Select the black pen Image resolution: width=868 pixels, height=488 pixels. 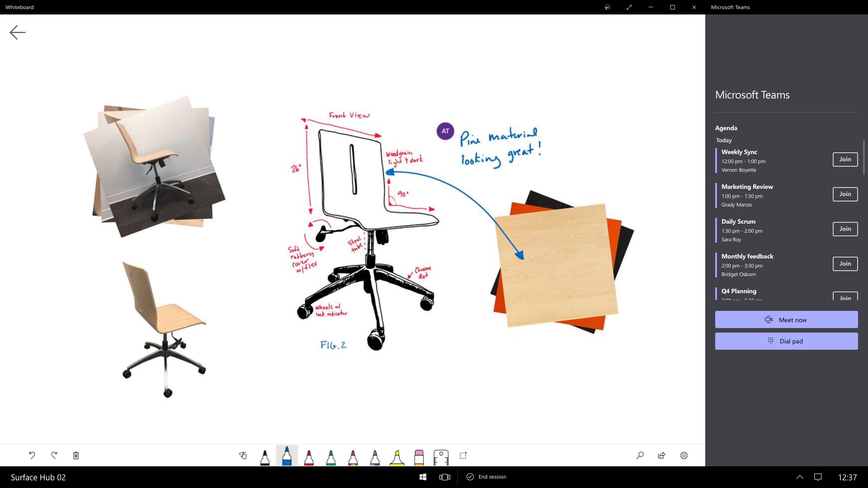264,456
